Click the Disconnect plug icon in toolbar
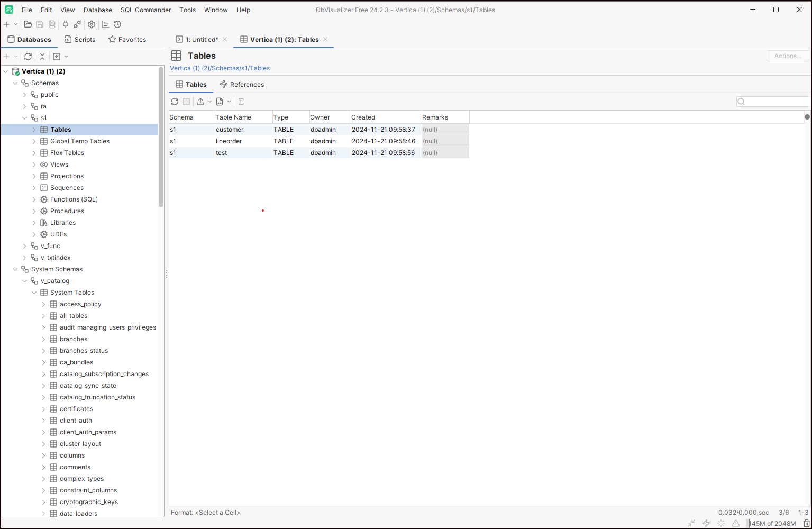 click(77, 24)
